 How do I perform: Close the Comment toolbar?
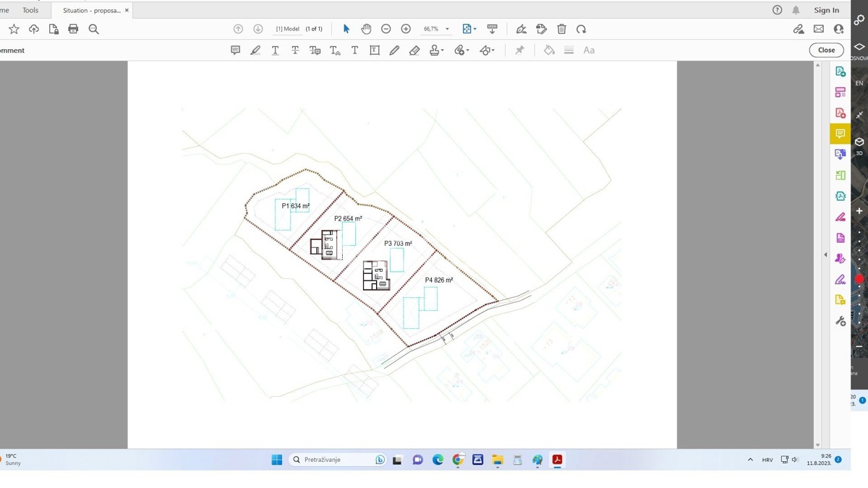pyautogui.click(x=826, y=50)
